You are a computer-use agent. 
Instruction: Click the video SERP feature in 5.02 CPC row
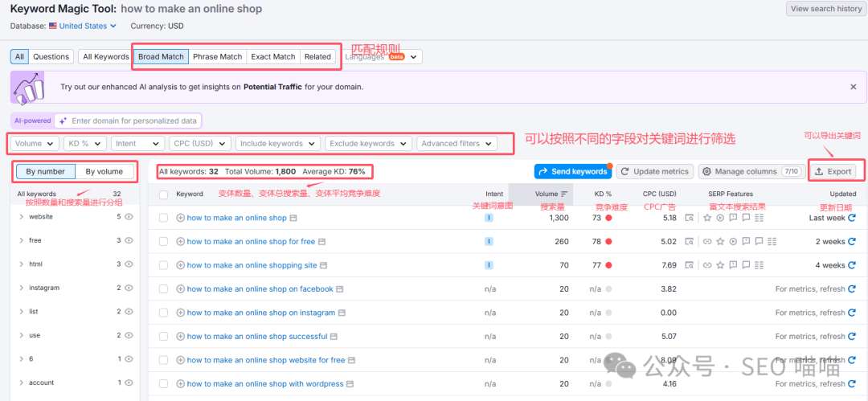733,242
